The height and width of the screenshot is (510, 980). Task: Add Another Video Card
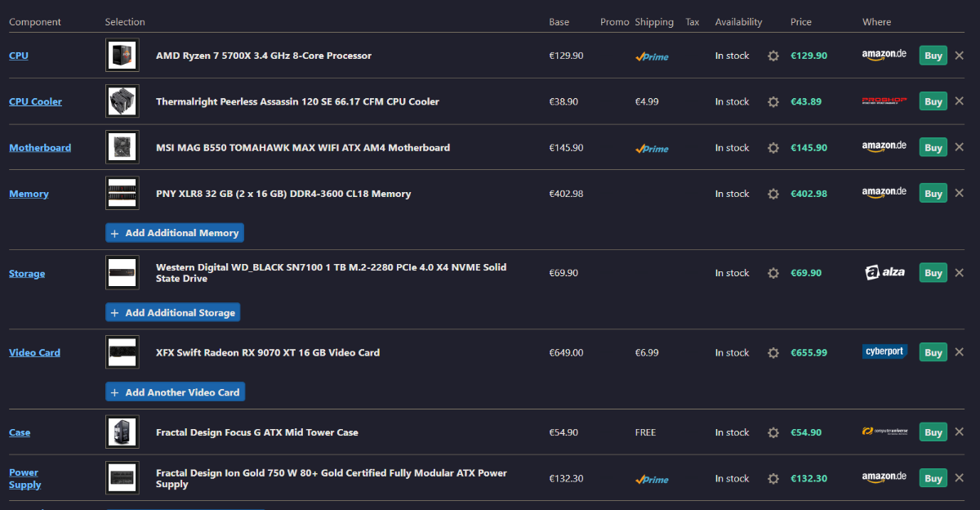point(176,392)
